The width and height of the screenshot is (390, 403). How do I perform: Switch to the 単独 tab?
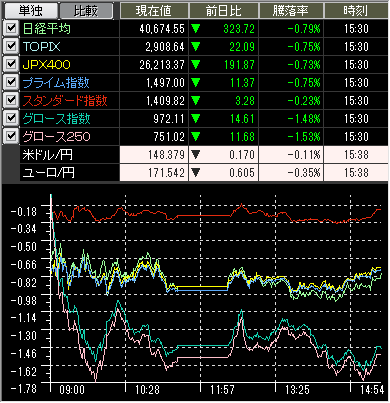tap(30, 11)
